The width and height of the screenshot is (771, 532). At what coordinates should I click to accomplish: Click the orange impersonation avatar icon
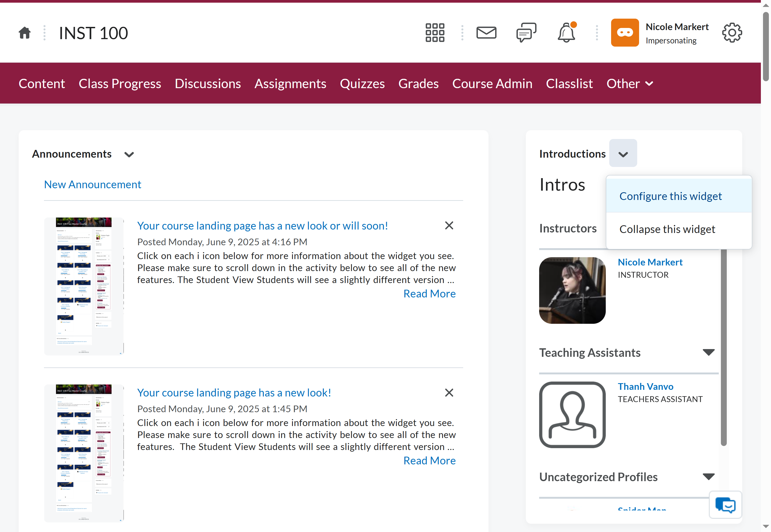624,33
